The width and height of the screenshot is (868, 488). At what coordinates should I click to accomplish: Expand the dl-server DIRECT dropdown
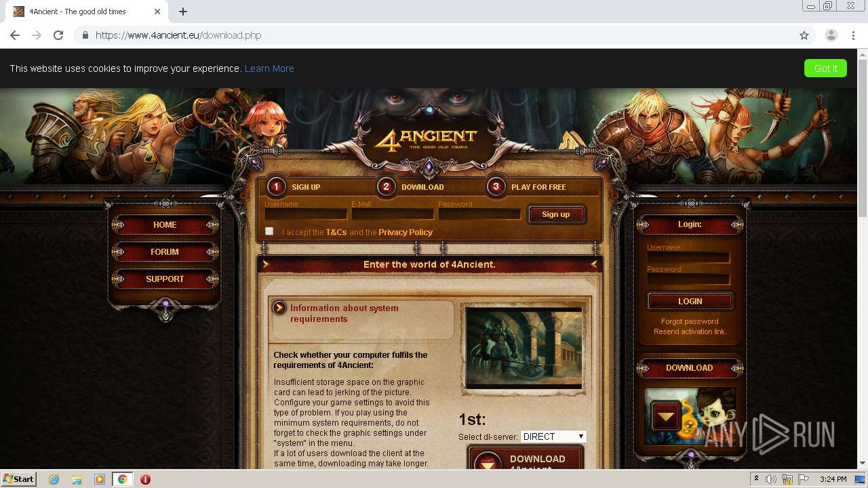pyautogui.click(x=553, y=436)
